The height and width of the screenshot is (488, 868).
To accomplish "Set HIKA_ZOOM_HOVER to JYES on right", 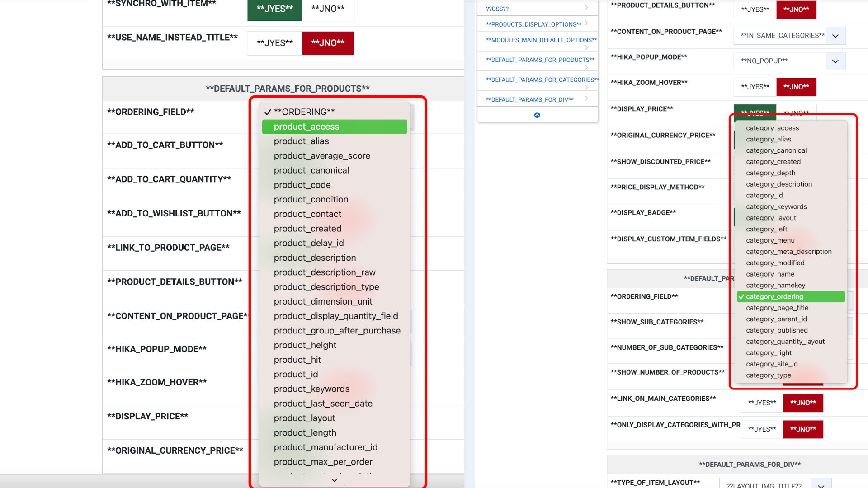I will tap(755, 87).
